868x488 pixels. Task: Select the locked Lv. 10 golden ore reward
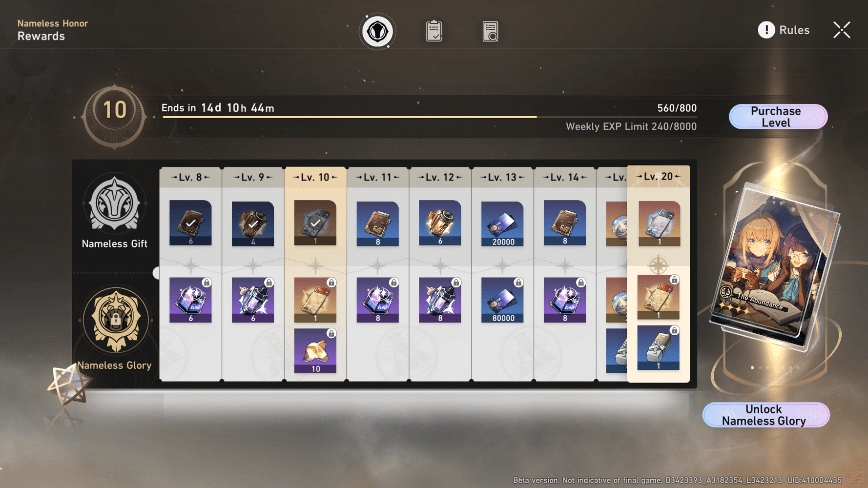pos(315,351)
